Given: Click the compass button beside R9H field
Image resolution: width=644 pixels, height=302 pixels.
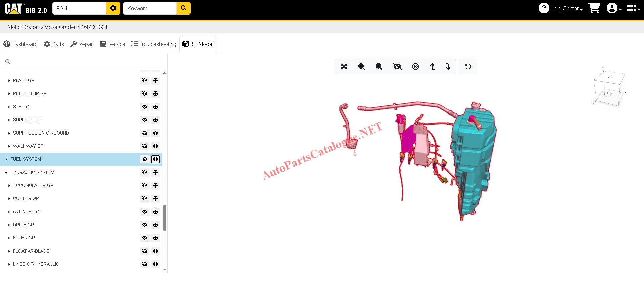Looking at the screenshot, I should click(113, 8).
